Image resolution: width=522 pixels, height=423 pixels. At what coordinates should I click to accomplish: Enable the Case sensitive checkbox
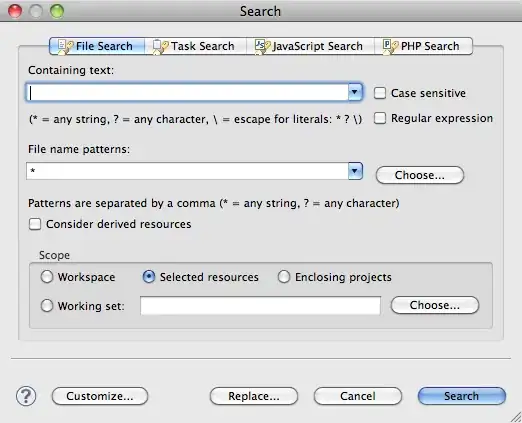(380, 93)
